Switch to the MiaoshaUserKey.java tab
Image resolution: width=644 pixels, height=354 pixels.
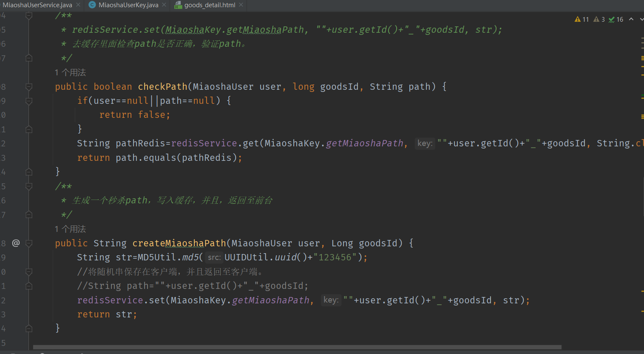pyautogui.click(x=128, y=5)
